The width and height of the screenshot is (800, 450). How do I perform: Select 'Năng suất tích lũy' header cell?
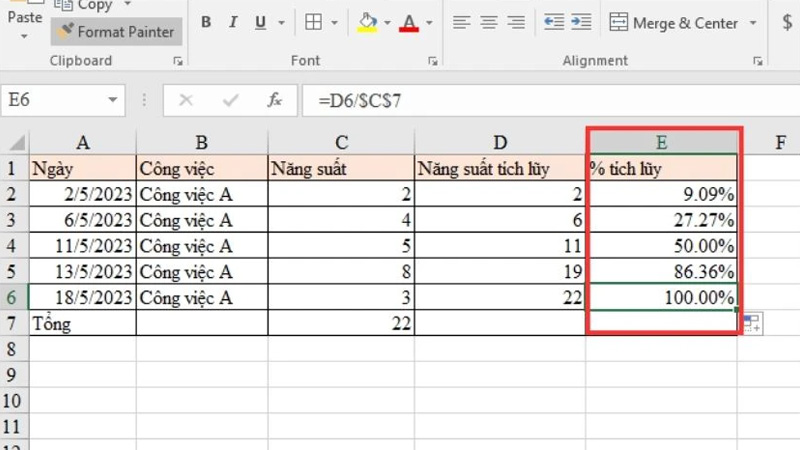point(500,168)
